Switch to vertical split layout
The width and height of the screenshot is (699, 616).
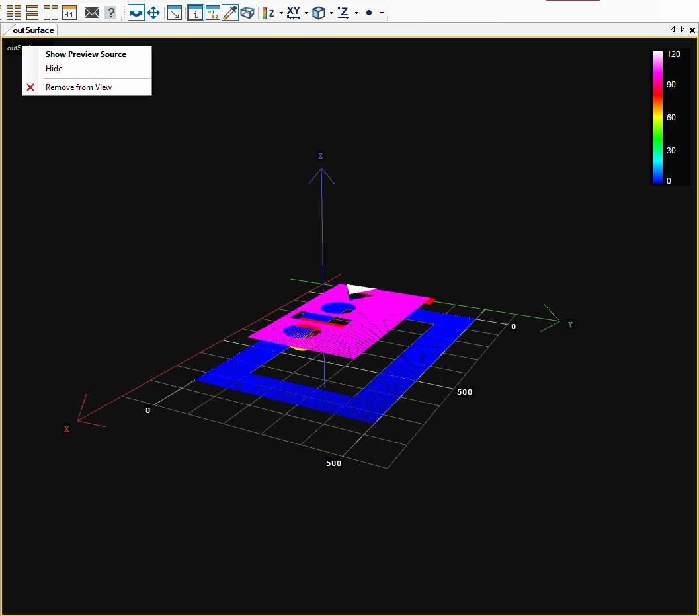51,13
